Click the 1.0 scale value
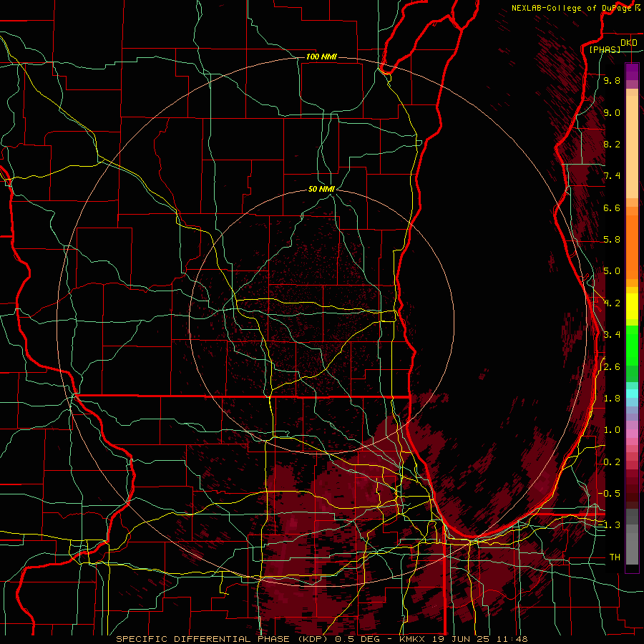644x644 pixels. click(612, 430)
